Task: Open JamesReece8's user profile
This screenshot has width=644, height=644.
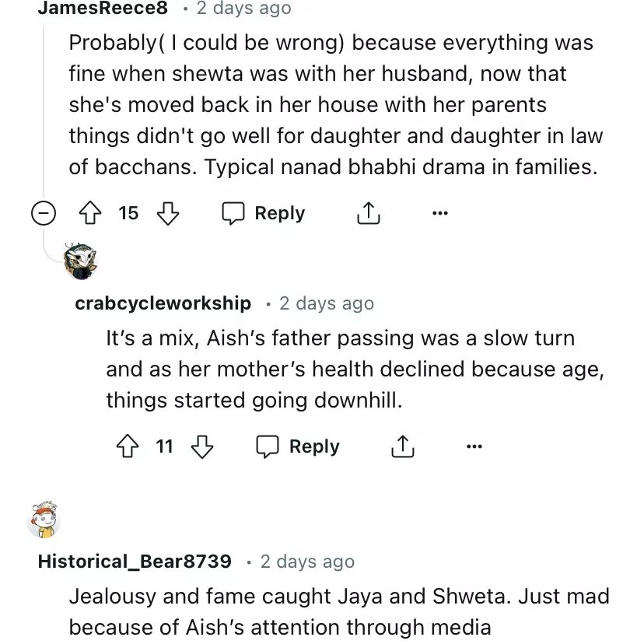Action: pyautogui.click(x=103, y=9)
